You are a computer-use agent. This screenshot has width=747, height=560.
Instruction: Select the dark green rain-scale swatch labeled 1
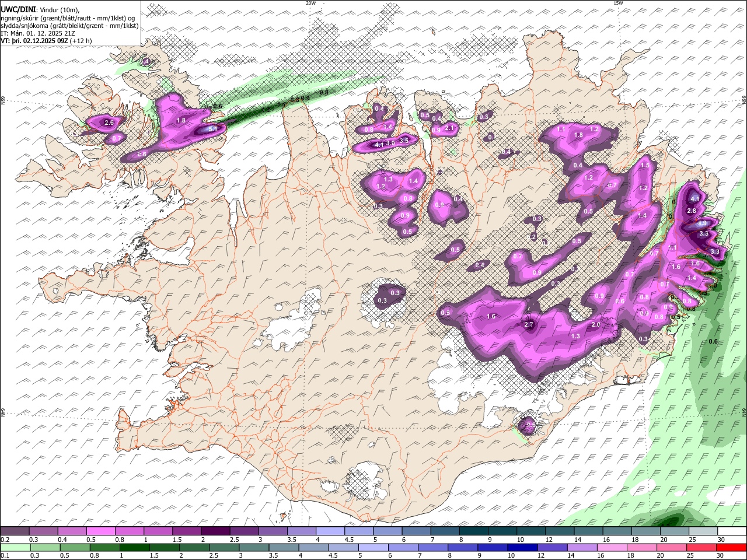tap(135, 547)
